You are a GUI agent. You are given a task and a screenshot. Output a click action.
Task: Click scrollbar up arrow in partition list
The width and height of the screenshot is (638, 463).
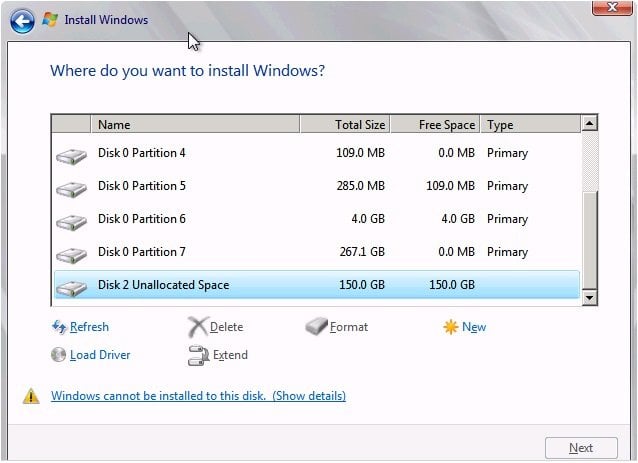pyautogui.click(x=590, y=123)
